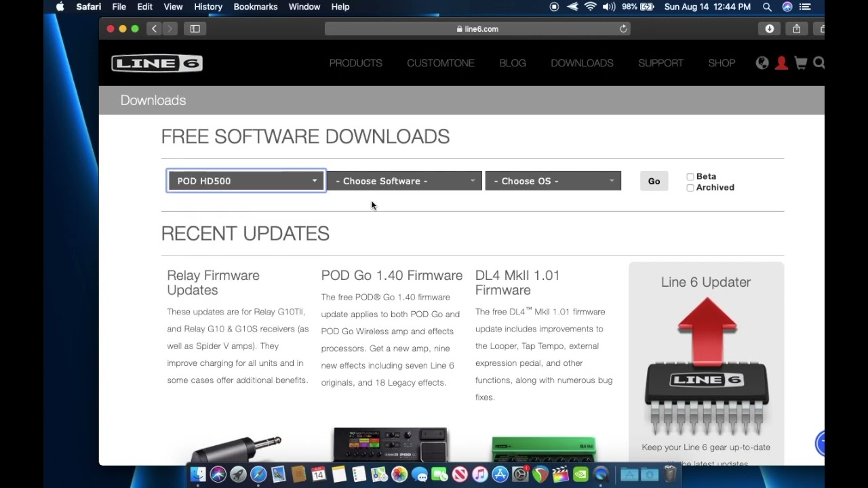Open the Window menu
The width and height of the screenshot is (868, 488).
pos(304,7)
